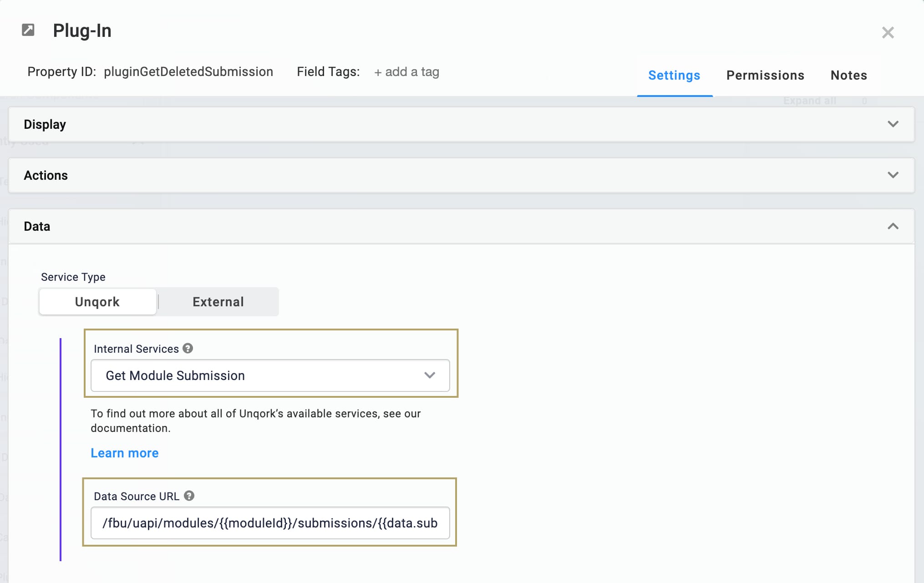Switch to the Settings tab
The width and height of the screenshot is (924, 583).
coord(674,75)
